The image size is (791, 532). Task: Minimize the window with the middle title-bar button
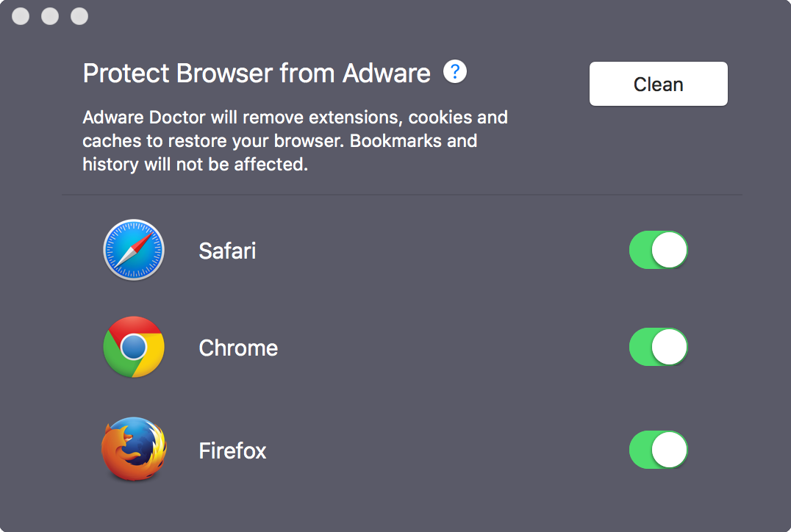50,16
